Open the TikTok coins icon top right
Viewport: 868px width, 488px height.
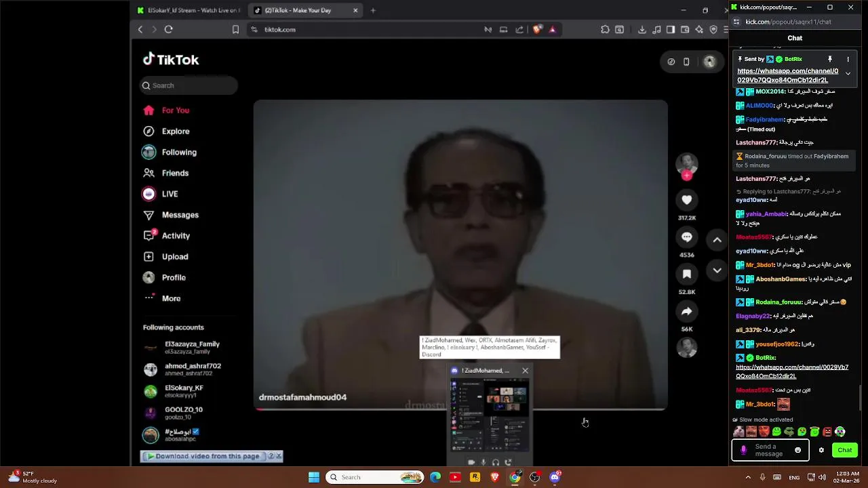click(x=671, y=62)
